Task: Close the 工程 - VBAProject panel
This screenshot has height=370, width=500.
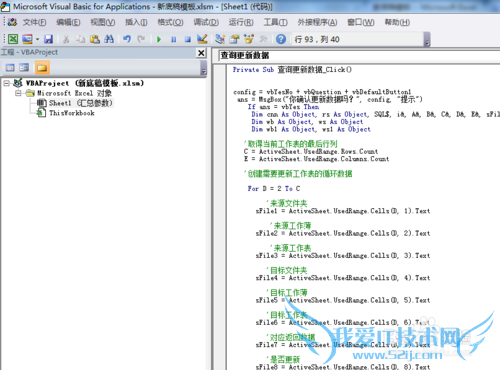Action: pyautogui.click(x=201, y=53)
